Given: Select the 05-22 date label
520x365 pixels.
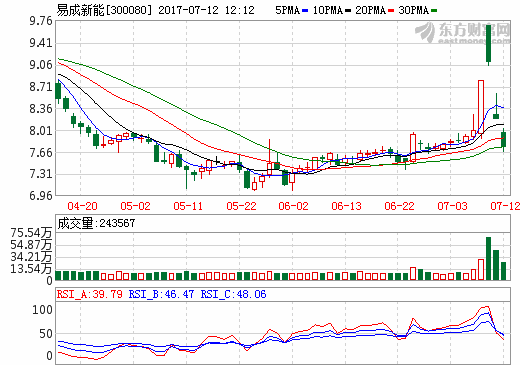Looking at the screenshot, I should (x=241, y=206).
